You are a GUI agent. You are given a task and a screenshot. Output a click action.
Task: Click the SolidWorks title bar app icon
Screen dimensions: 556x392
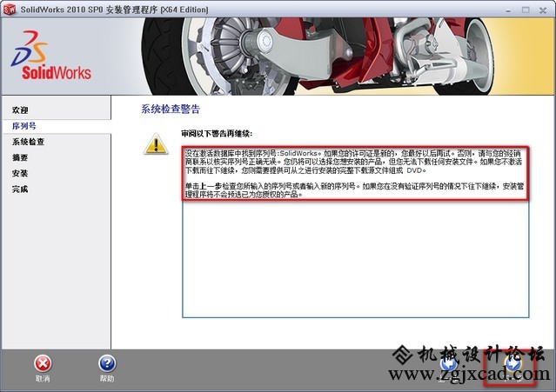(x=10, y=10)
